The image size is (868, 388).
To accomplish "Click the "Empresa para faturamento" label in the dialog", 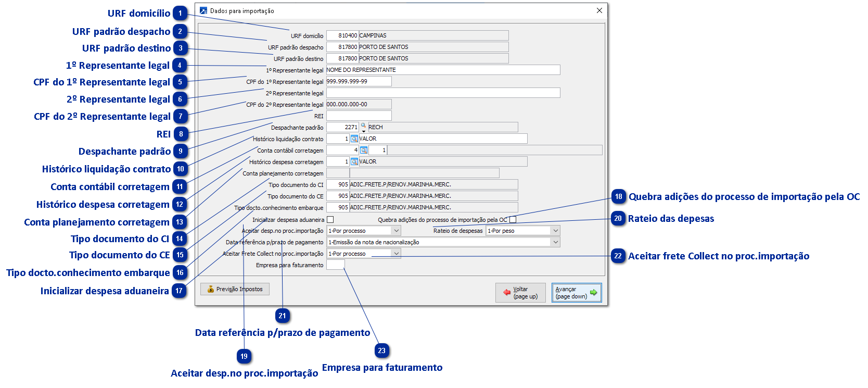I will point(290,265).
